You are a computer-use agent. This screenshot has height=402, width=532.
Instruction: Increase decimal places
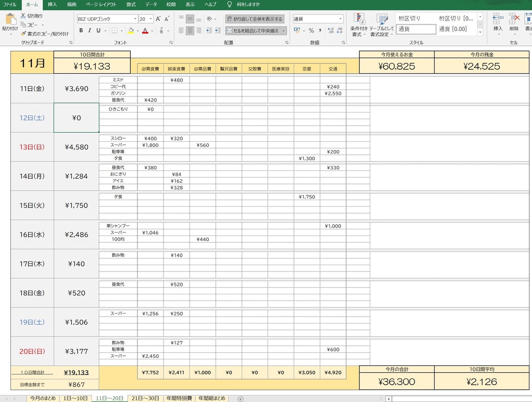[x=331, y=31]
